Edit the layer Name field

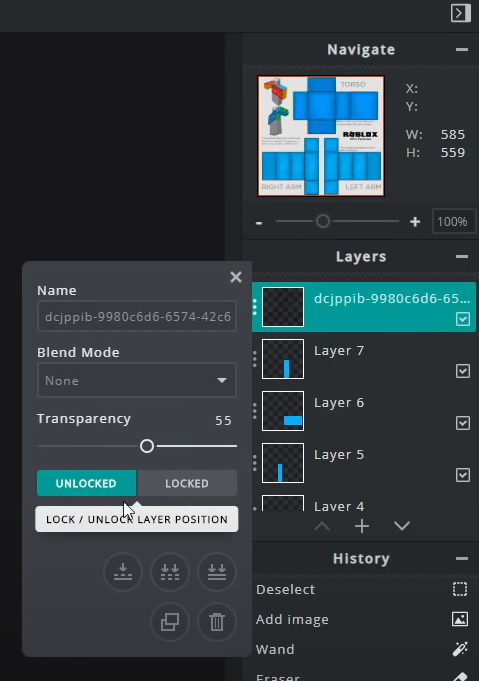[137, 316]
